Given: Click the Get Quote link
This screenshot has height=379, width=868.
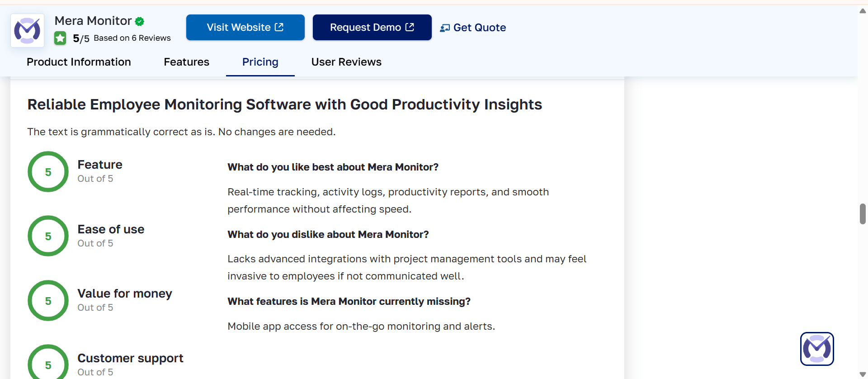Looking at the screenshot, I should coord(473,28).
